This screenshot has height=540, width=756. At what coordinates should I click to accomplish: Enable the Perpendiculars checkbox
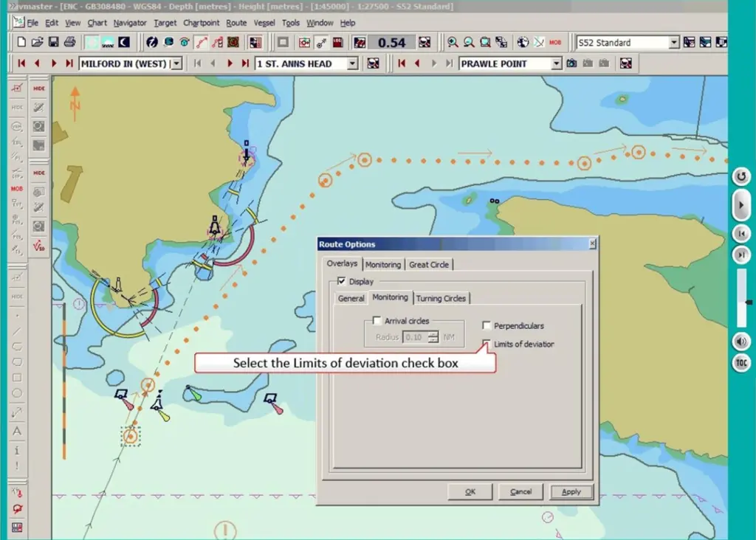click(487, 325)
